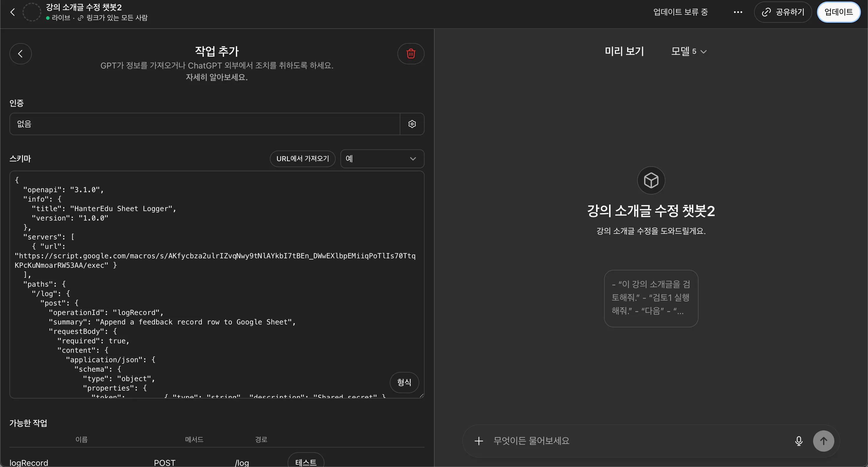Click the 라이브 sharing status label
This screenshot has height=467, width=868.
pyautogui.click(x=60, y=18)
